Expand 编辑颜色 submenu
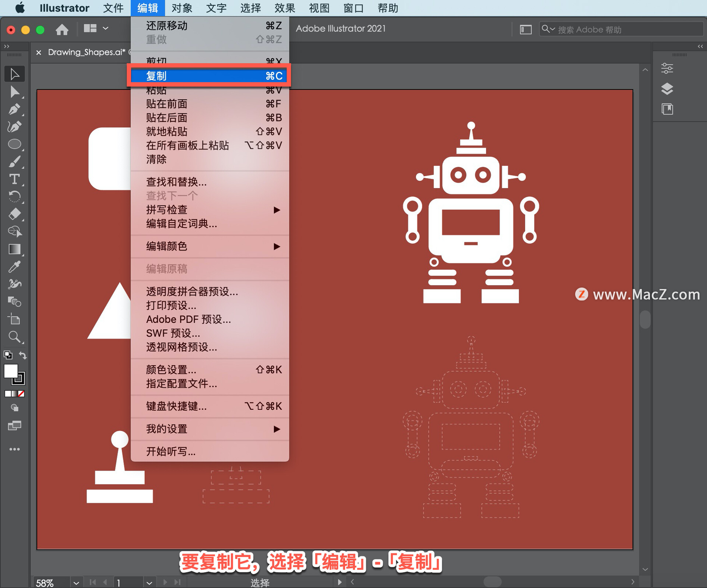The image size is (707, 588). coord(210,246)
